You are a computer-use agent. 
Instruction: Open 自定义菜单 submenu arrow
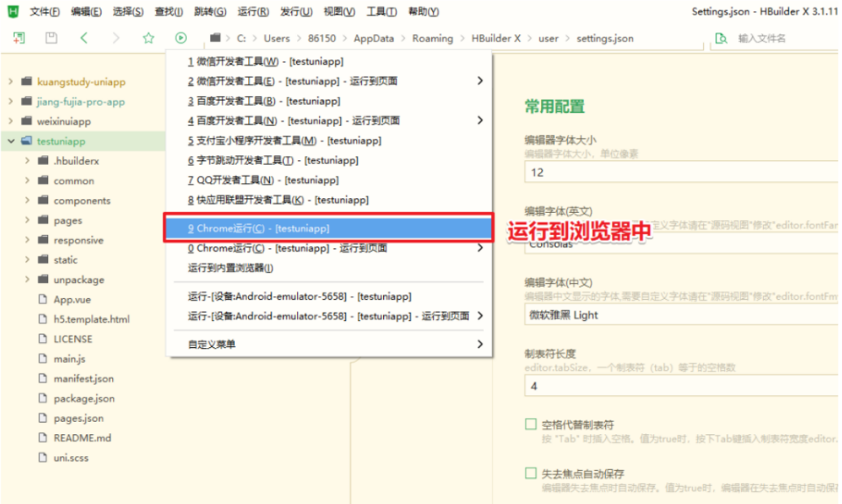[480, 344]
